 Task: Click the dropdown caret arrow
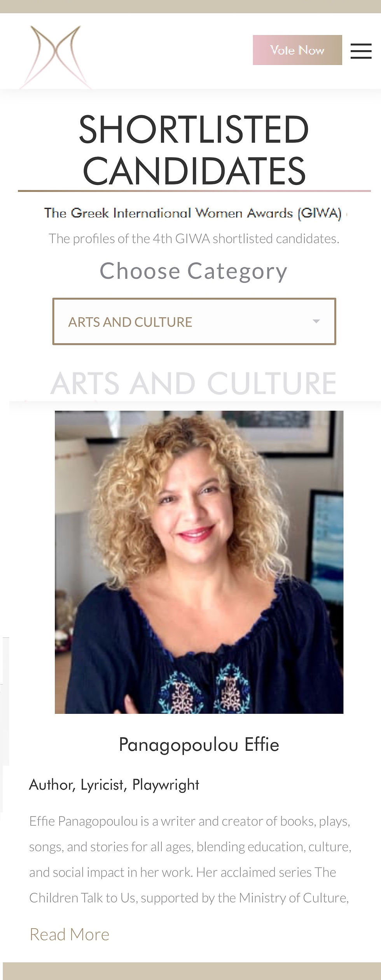tap(316, 321)
